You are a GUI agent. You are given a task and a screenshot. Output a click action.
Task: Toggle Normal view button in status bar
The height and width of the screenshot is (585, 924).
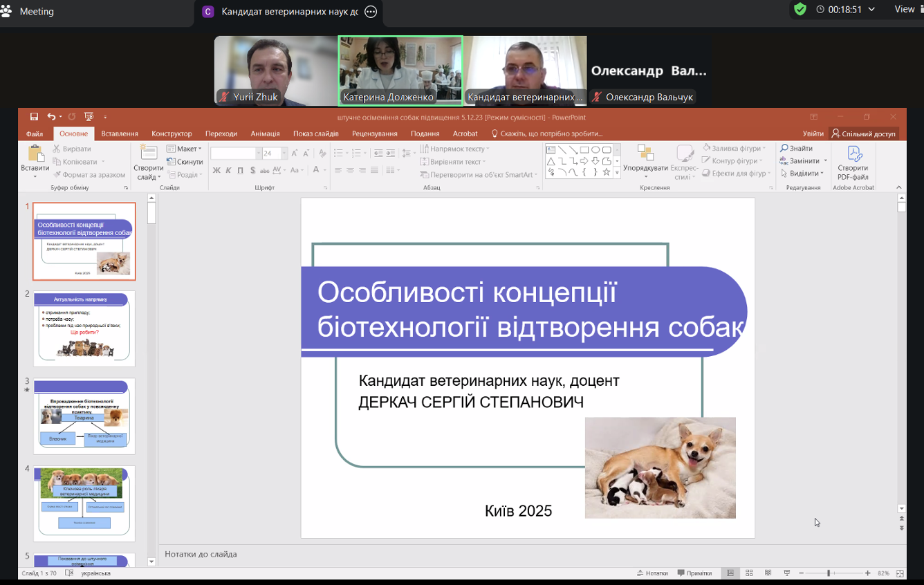730,573
